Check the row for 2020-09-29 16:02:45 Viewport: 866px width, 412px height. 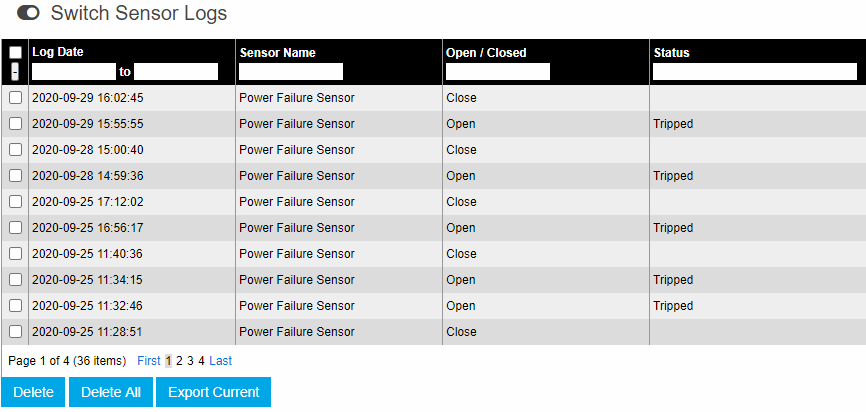(x=15, y=98)
